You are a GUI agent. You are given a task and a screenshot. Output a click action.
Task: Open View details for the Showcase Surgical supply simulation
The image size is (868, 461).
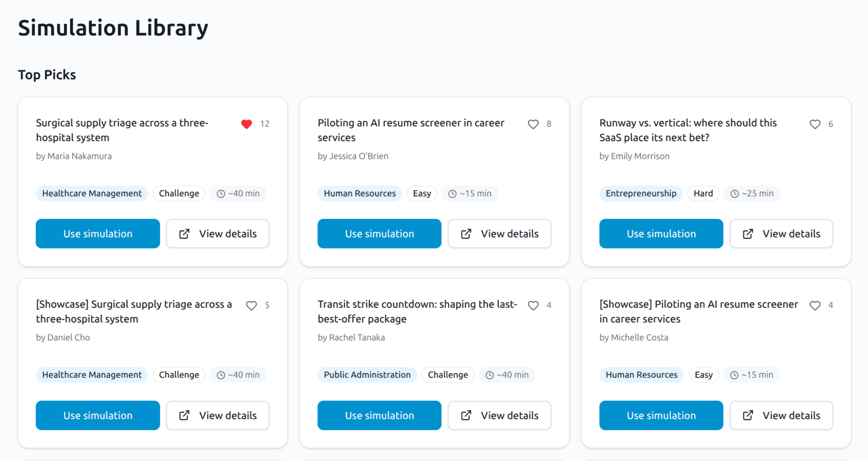pyautogui.click(x=218, y=415)
